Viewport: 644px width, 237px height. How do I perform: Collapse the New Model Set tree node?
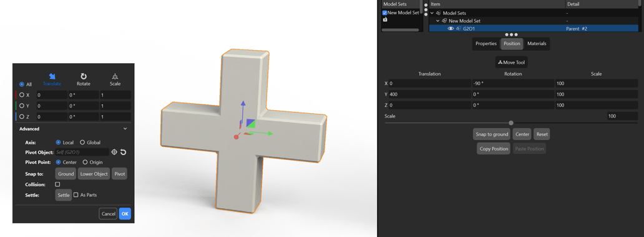click(x=438, y=21)
